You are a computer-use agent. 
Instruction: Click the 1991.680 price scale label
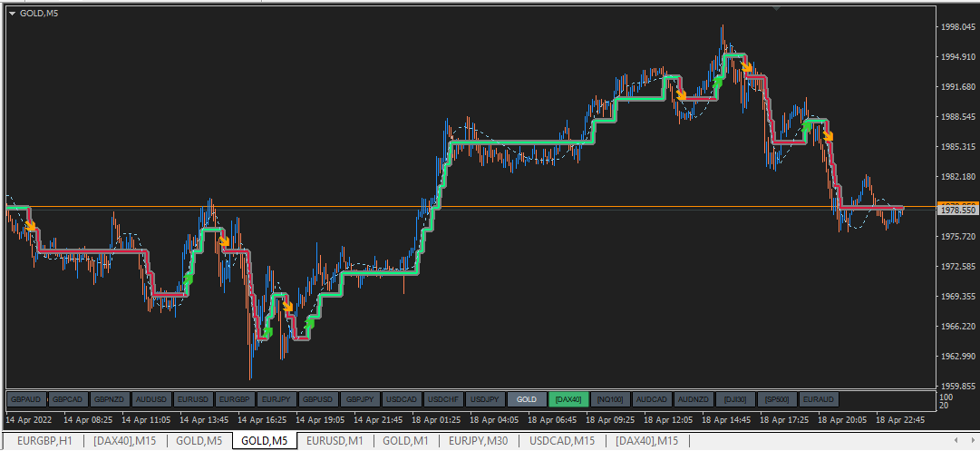pos(956,87)
